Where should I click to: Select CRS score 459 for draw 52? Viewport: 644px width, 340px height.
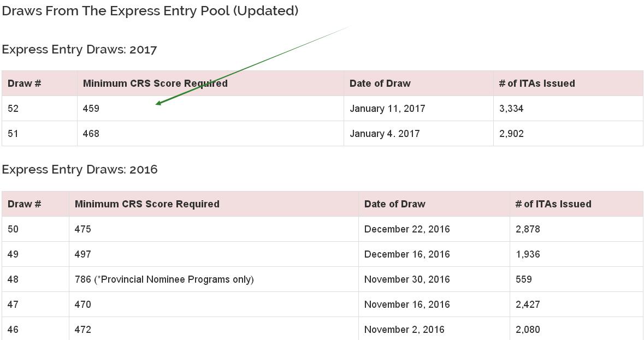[x=91, y=108]
